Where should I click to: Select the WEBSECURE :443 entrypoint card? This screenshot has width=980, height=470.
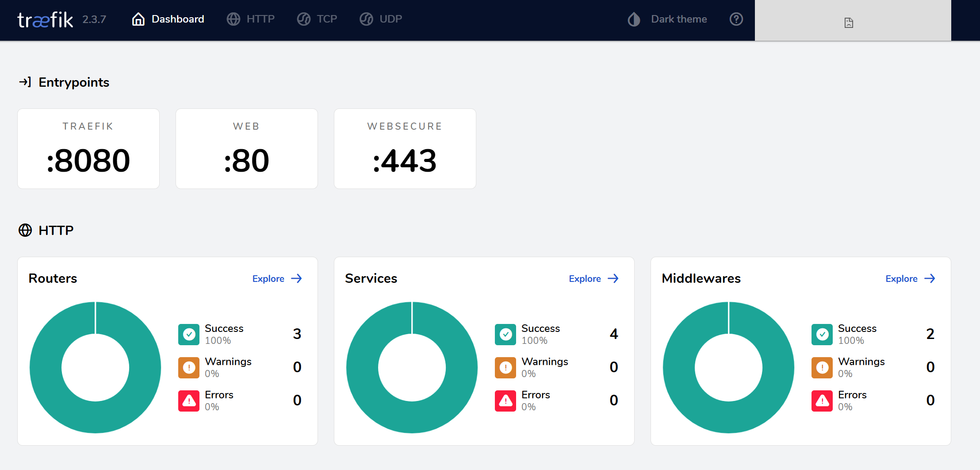pyautogui.click(x=405, y=149)
